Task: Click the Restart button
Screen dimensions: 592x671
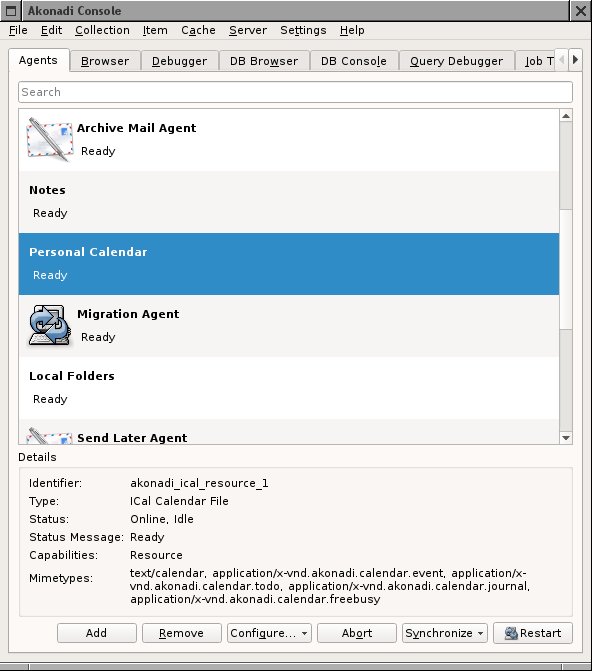Action: pos(533,633)
